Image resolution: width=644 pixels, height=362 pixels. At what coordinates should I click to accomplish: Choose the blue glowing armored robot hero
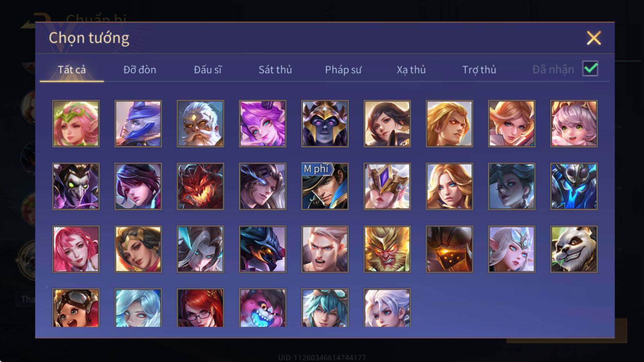click(574, 186)
